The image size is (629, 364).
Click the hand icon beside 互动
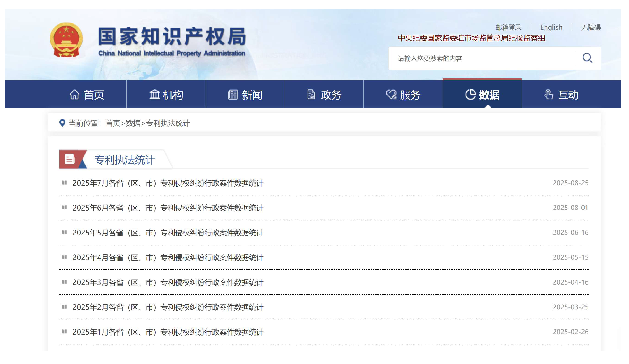pos(549,95)
